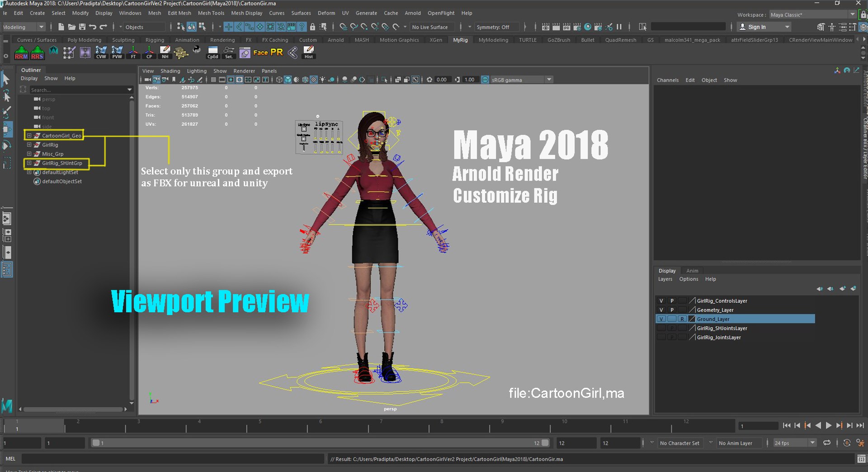
Task: Click the Undo arrow icon
Action: tap(93, 27)
